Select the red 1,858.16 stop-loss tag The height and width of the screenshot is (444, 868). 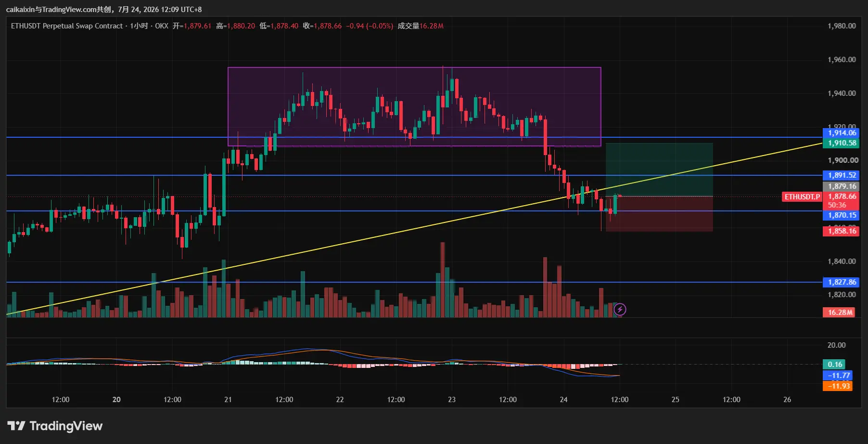coord(842,231)
